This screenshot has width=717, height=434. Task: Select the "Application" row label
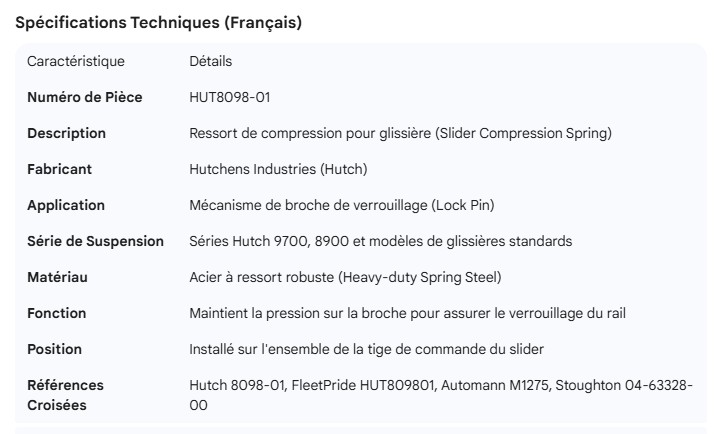tap(66, 206)
